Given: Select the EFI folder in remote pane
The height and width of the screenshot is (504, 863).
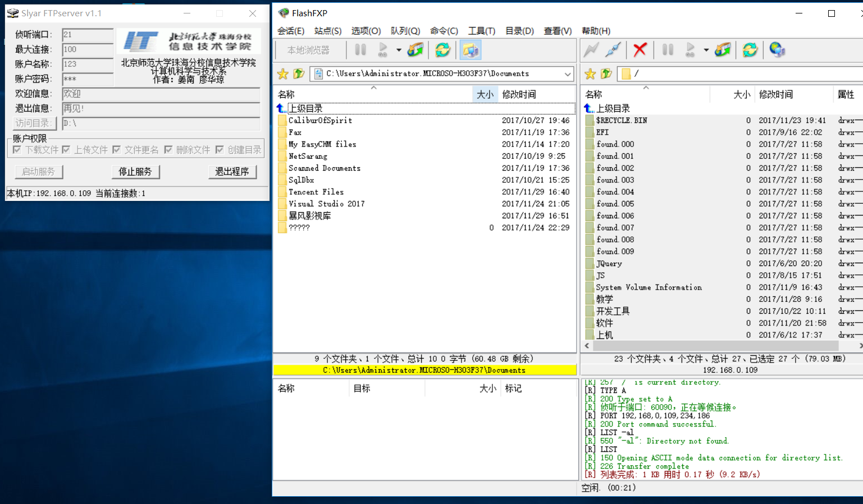Looking at the screenshot, I should click(602, 132).
